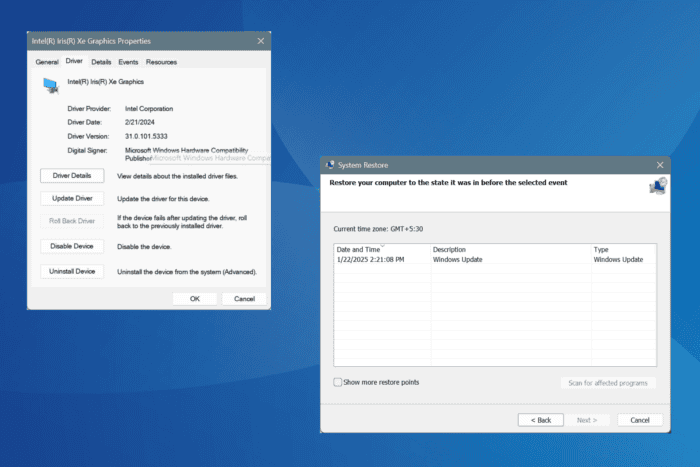Viewport: 700px width, 467px height.
Task: Sort by Description column header
Action: 511,250
